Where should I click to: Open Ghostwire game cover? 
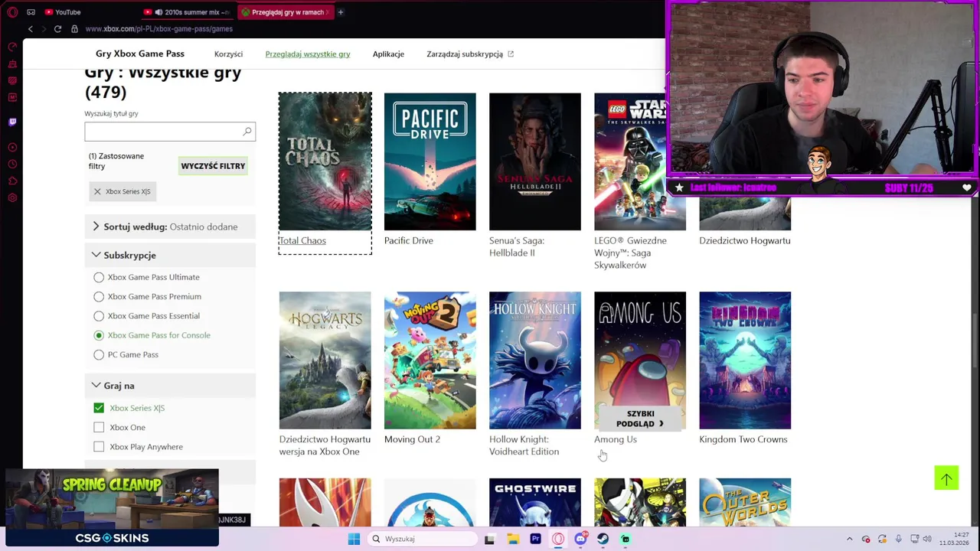point(535,503)
